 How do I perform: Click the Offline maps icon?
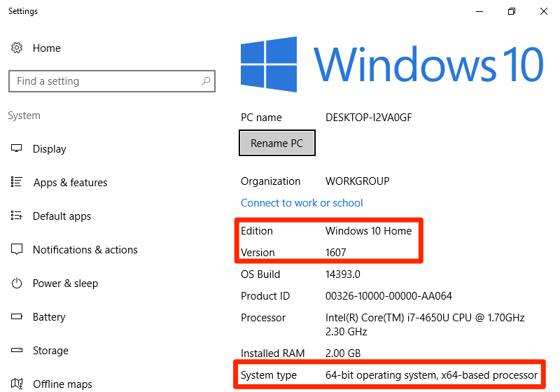[17, 384]
